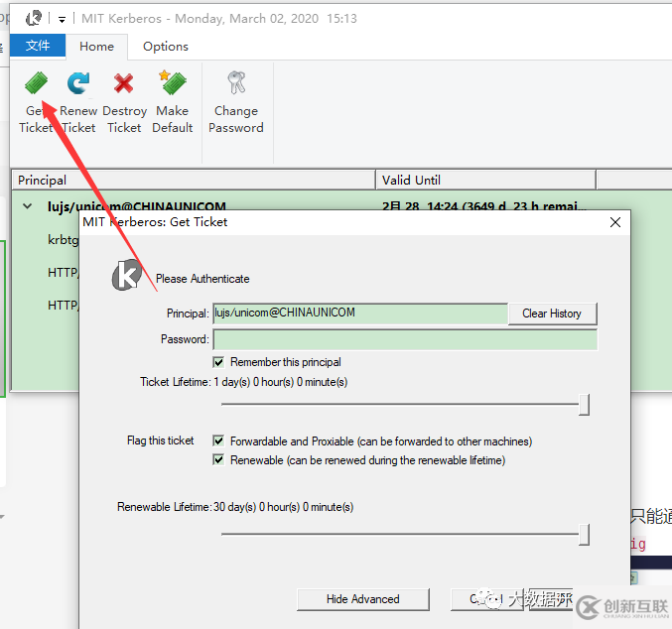Click the Make Default ticket icon
Image resolution: width=672 pixels, height=629 pixels.
(173, 82)
